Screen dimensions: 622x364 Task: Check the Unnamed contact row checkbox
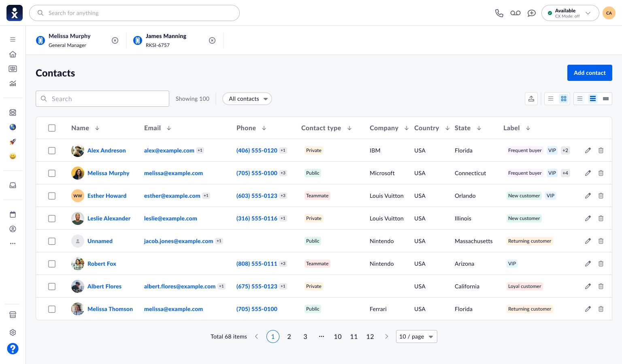(52, 241)
